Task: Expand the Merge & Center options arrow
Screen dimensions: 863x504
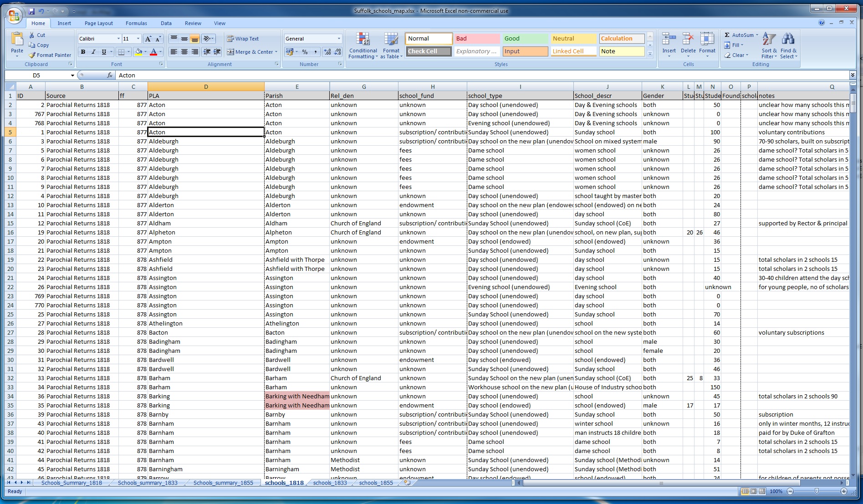Action: tap(276, 52)
